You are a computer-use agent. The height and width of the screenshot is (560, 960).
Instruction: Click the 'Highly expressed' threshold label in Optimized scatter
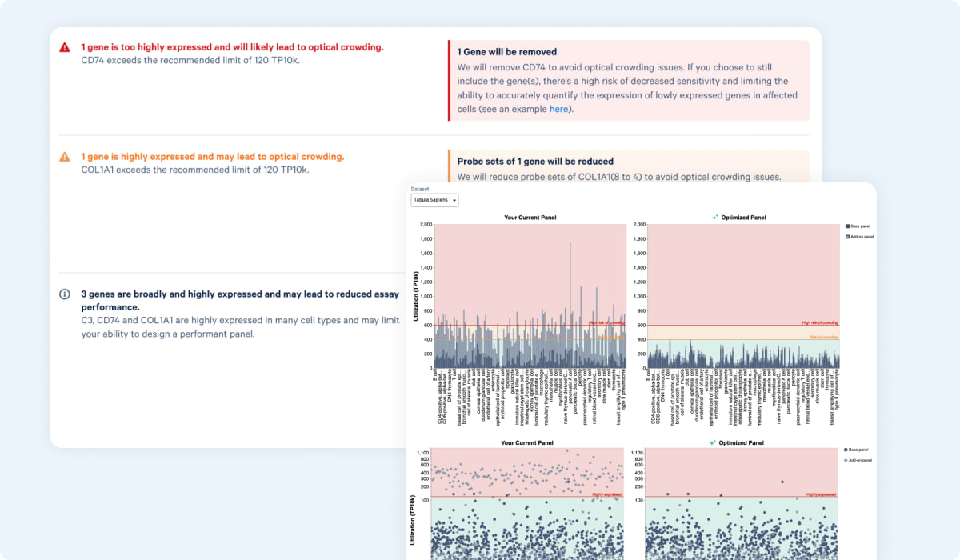click(821, 494)
